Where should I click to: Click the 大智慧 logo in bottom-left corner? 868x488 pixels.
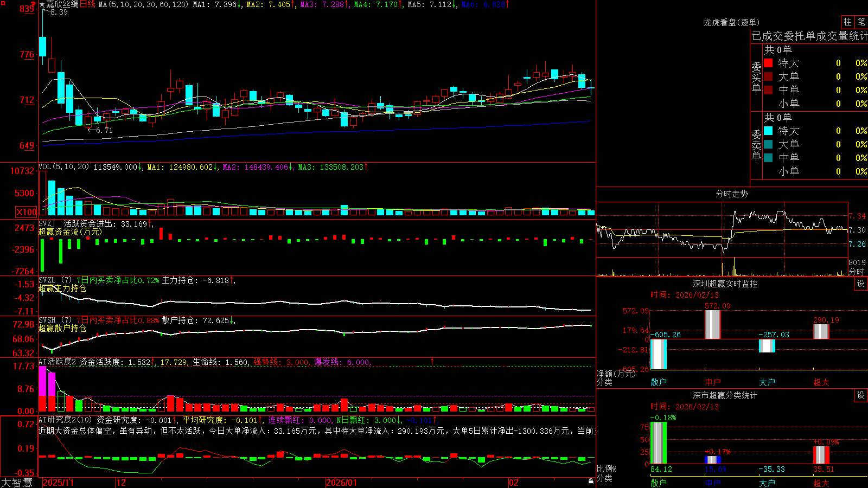tap(16, 483)
